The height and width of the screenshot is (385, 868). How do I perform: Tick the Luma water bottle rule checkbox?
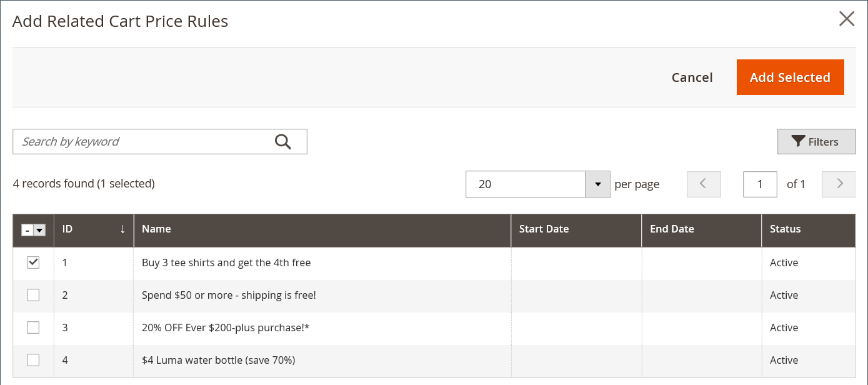coord(33,360)
